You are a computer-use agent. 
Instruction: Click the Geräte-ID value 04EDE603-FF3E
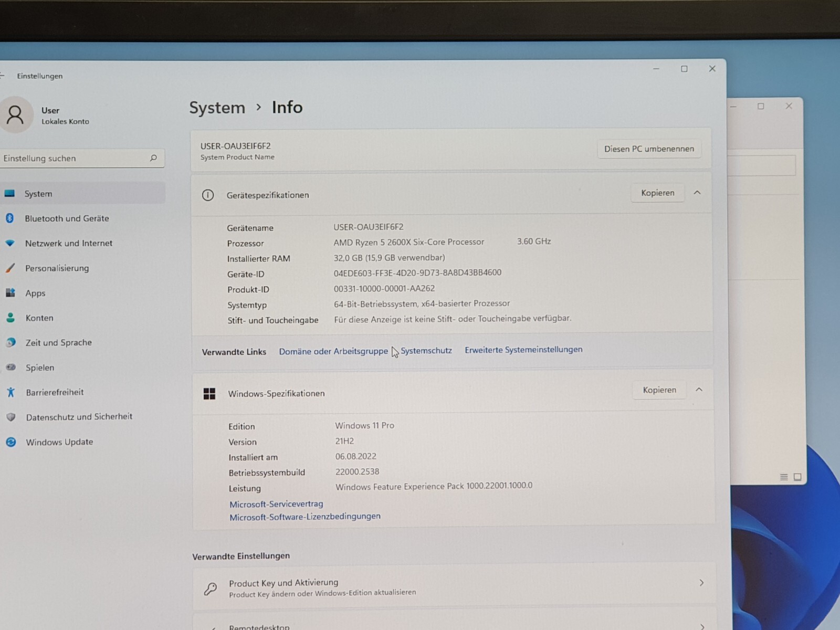pyautogui.click(x=417, y=272)
